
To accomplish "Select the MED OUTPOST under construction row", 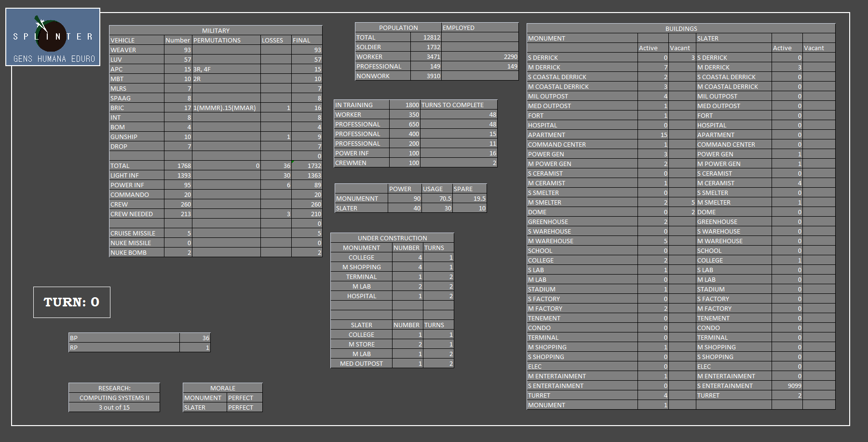I will coord(361,363).
